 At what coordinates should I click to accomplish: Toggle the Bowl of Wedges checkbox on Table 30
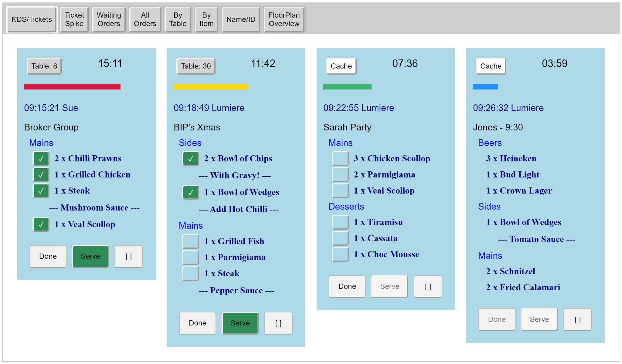(191, 192)
